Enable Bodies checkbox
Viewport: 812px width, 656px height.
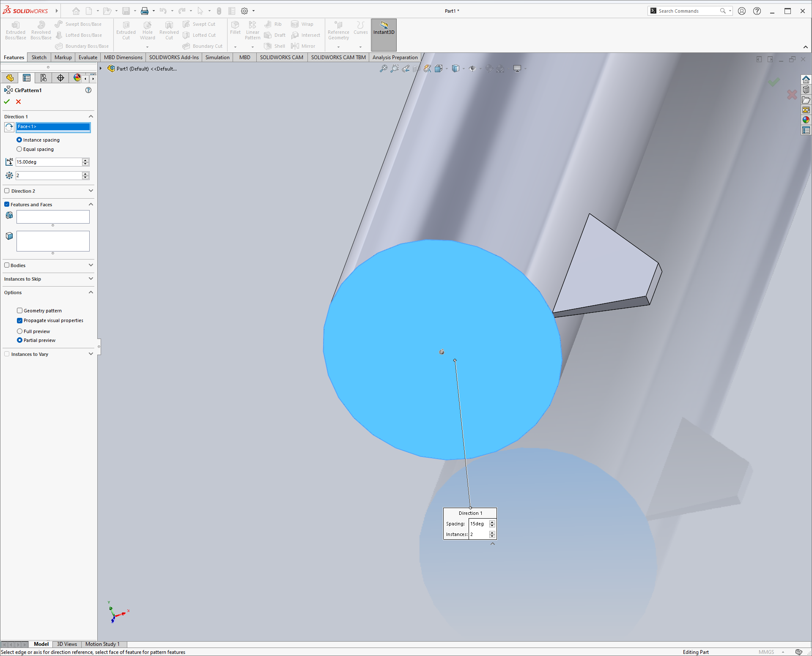click(x=7, y=265)
